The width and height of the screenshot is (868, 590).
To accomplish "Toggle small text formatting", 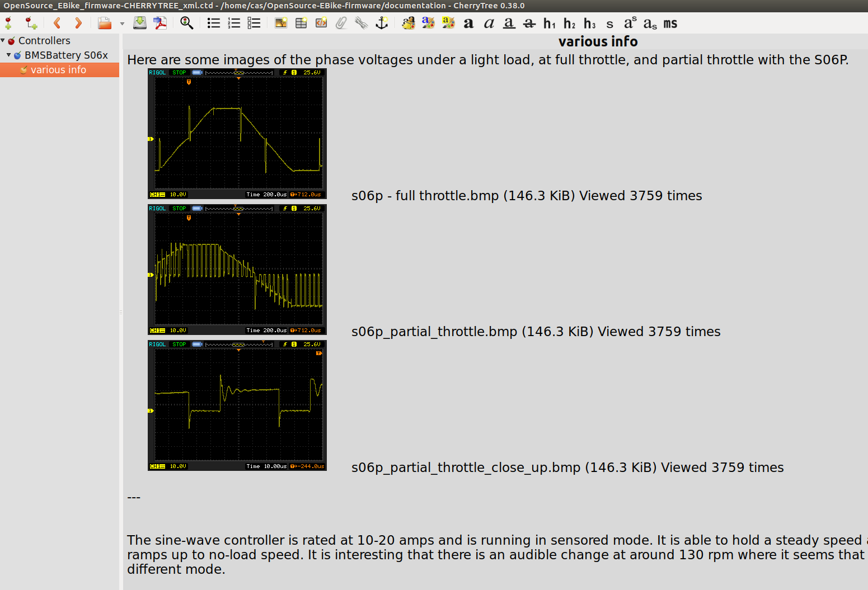I will point(610,24).
